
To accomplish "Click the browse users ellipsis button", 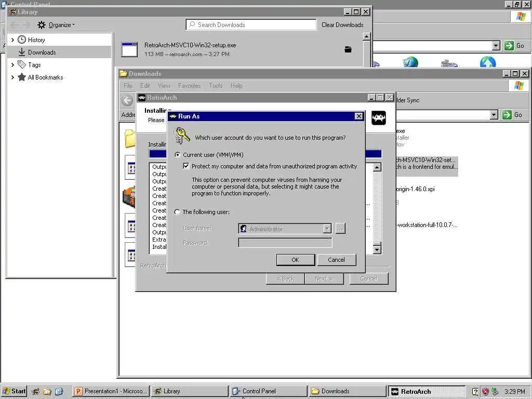I will (x=340, y=229).
